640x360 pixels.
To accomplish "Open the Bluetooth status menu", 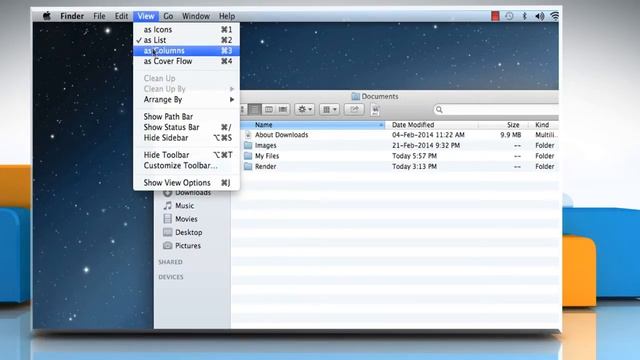I will [x=524, y=16].
